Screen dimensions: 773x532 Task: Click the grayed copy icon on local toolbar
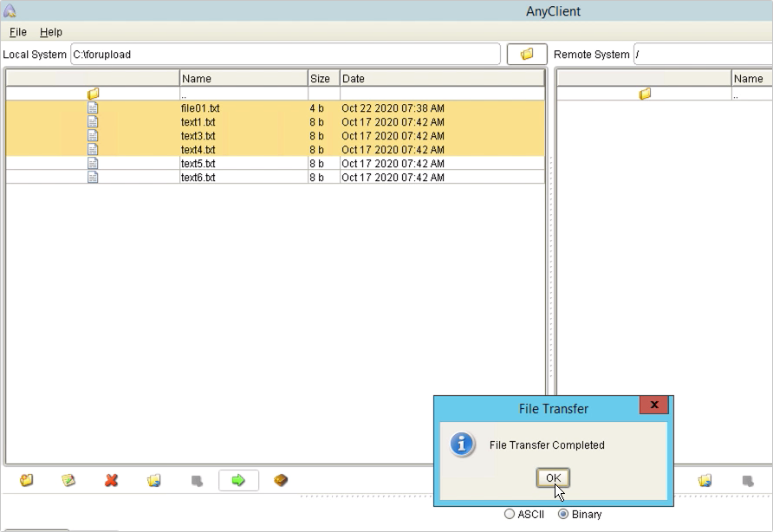point(197,480)
